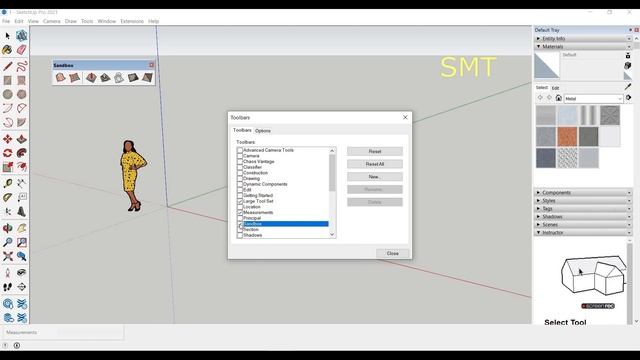The image size is (640, 360).
Task: Pick the Sandbox Drape tool
Action: (x=119, y=78)
